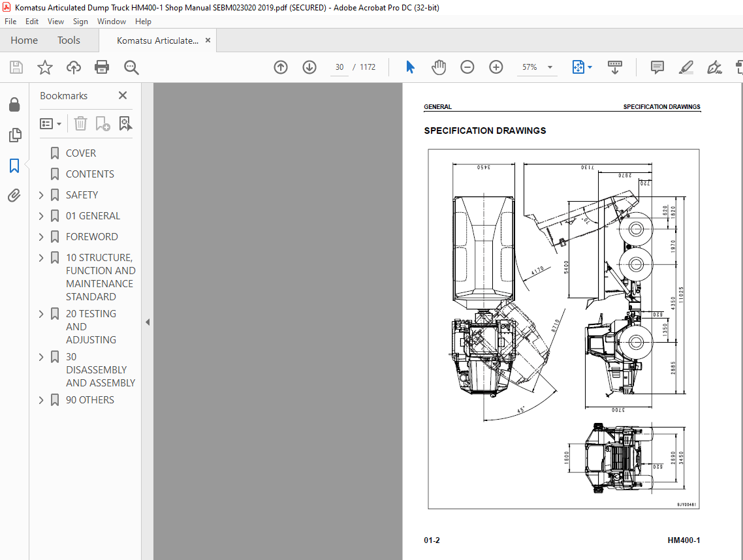Open the Edit menu
This screenshot has width=743, height=560.
pos(32,22)
